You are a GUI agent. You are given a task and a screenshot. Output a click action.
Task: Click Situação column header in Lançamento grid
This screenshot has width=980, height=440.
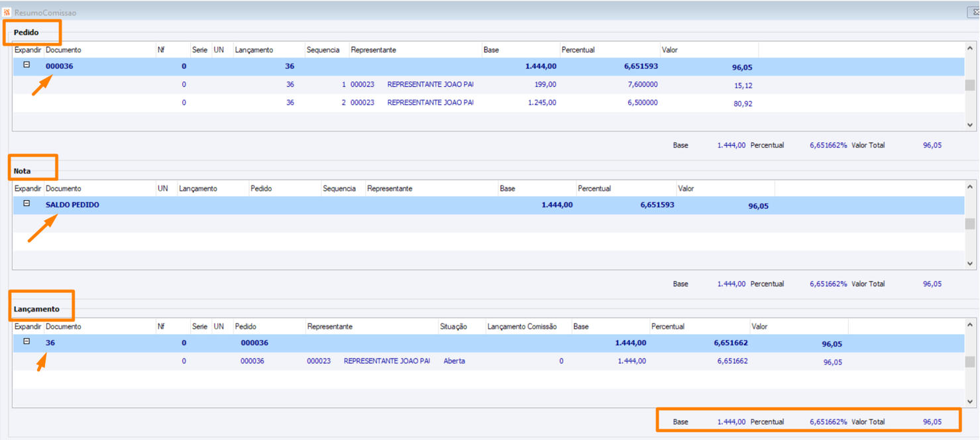(x=453, y=327)
